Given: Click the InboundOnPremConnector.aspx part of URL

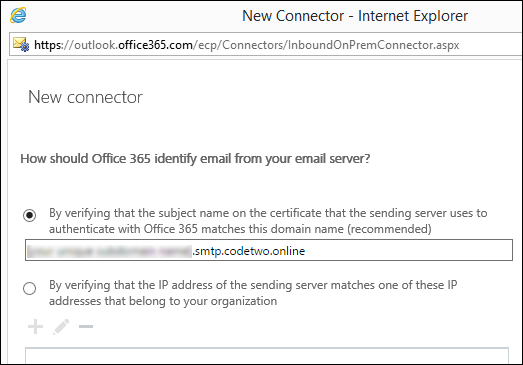Looking at the screenshot, I should (373, 45).
